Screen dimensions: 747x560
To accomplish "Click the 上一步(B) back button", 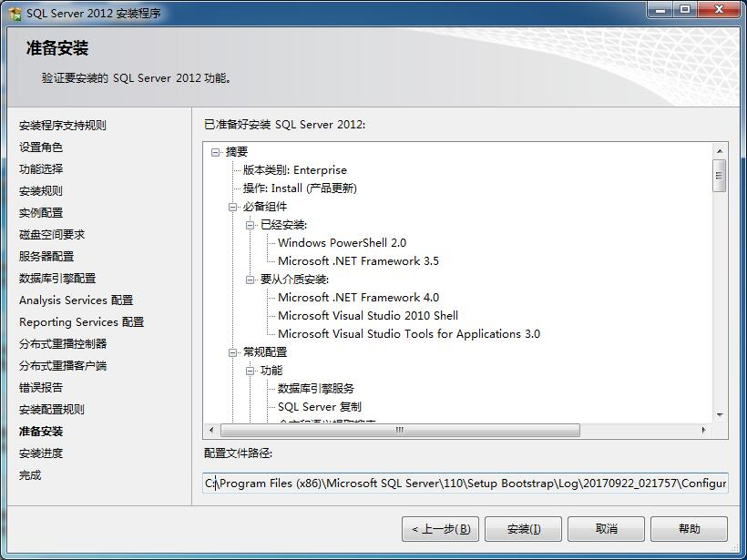I will tap(441, 529).
